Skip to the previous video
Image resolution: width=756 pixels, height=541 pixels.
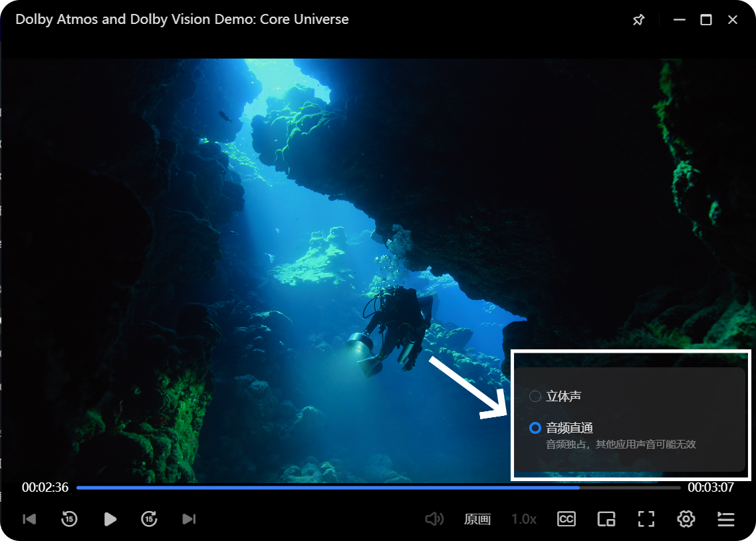[29, 519]
